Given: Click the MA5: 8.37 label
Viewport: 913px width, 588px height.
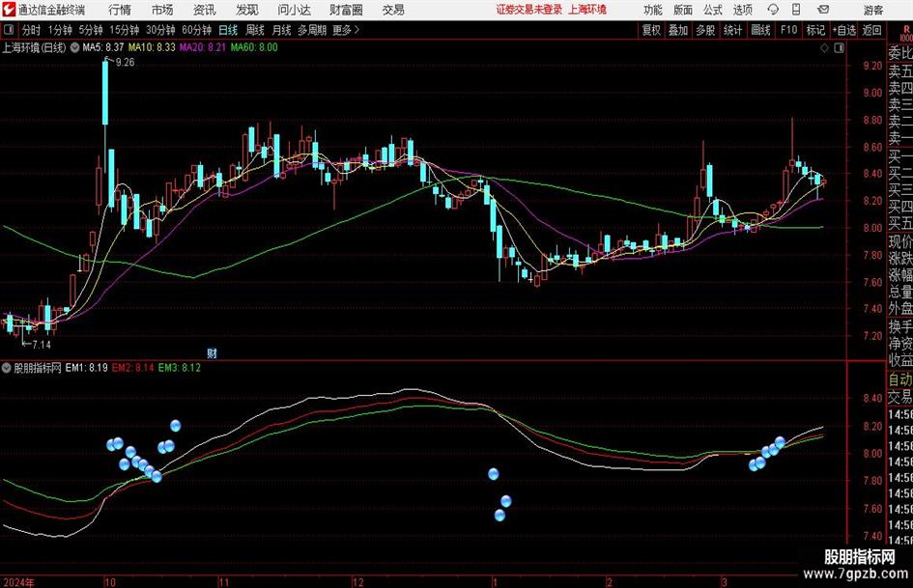Looking at the screenshot, I should point(103,47).
